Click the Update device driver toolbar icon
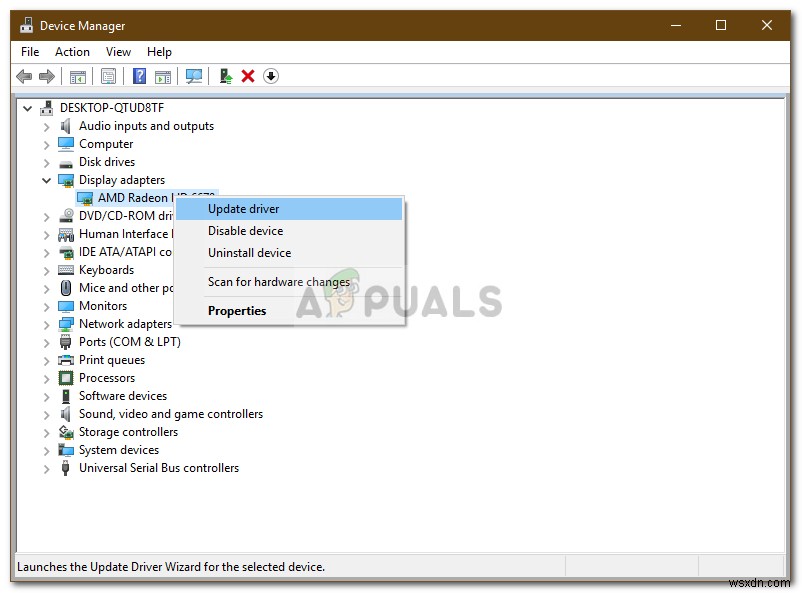 coord(226,76)
